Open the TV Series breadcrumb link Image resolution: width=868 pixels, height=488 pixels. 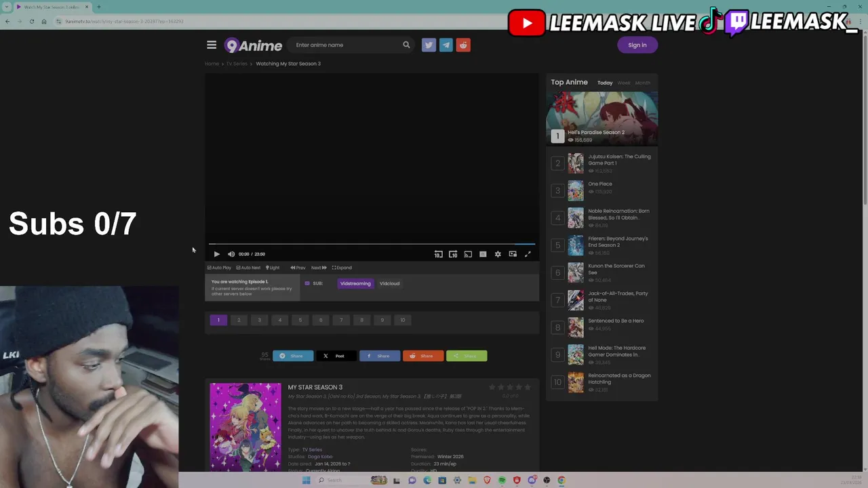point(237,64)
